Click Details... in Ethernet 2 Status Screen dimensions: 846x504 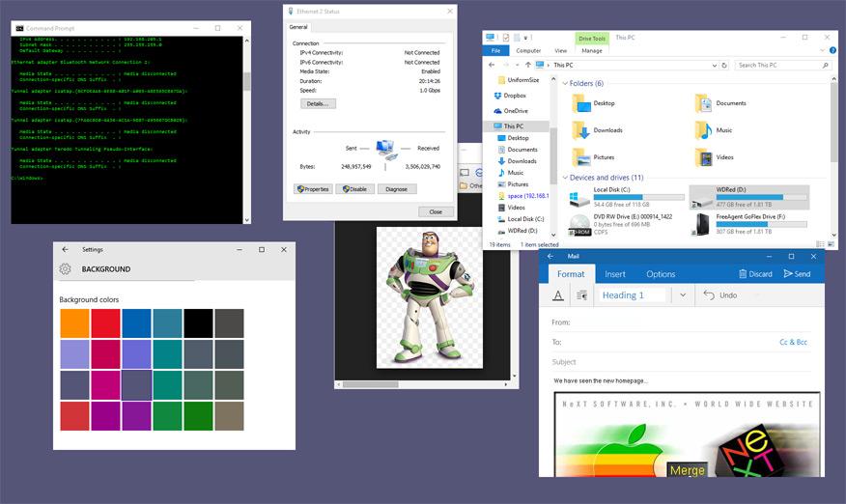tap(318, 103)
